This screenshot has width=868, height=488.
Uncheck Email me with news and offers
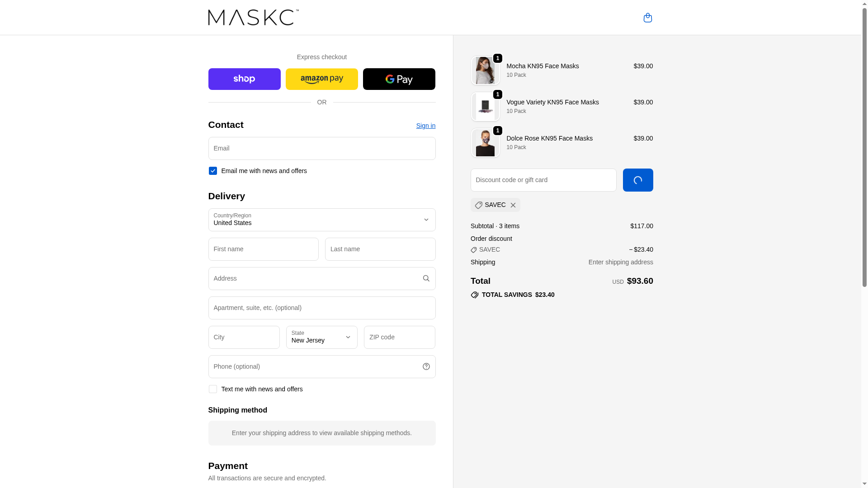212,171
